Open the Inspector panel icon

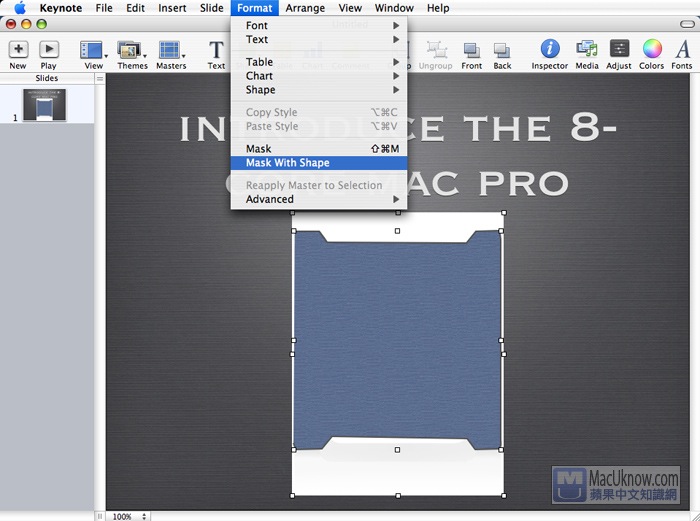(x=550, y=49)
